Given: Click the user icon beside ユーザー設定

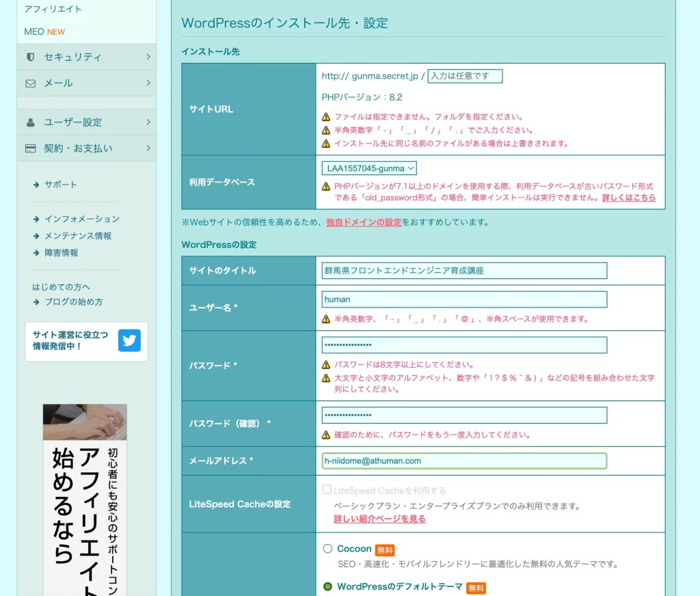Looking at the screenshot, I should coord(30,122).
